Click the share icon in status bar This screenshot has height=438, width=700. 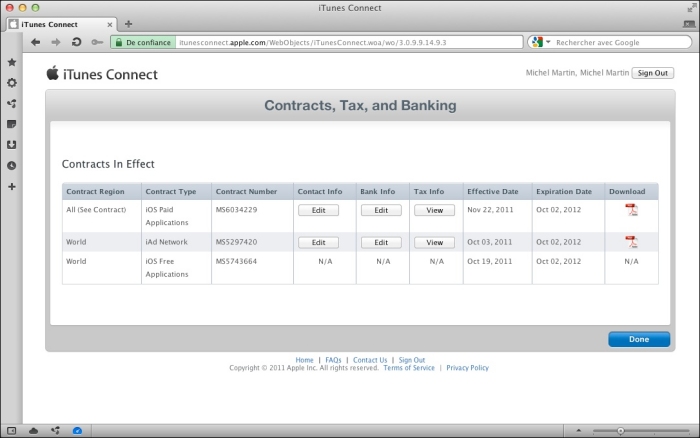[55, 431]
